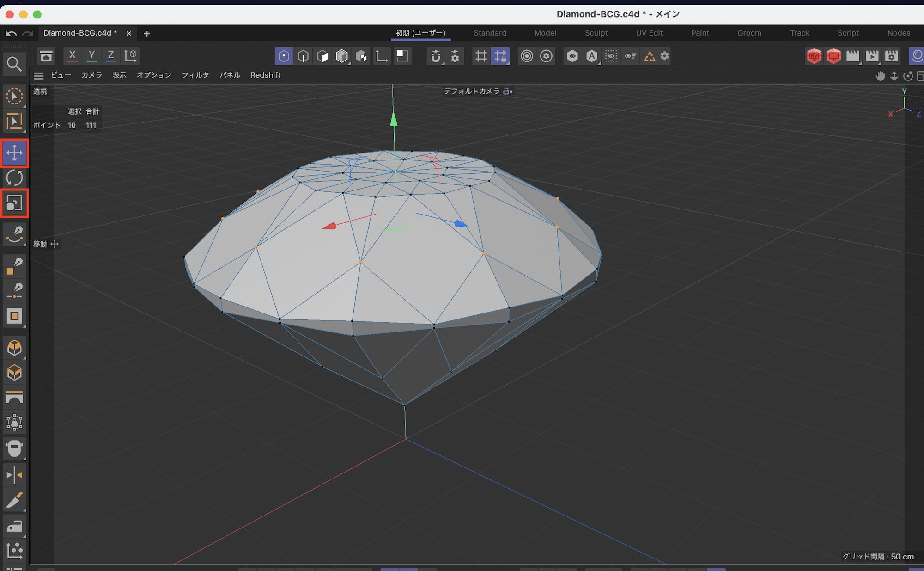This screenshot has width=924, height=571.
Task: Select the Scale tool
Action: (x=14, y=203)
